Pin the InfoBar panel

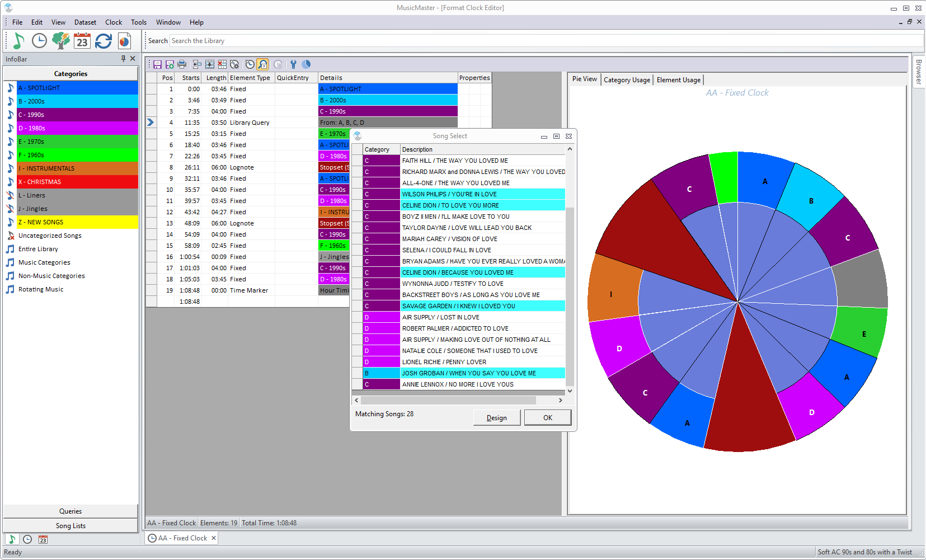pyautogui.click(x=123, y=59)
